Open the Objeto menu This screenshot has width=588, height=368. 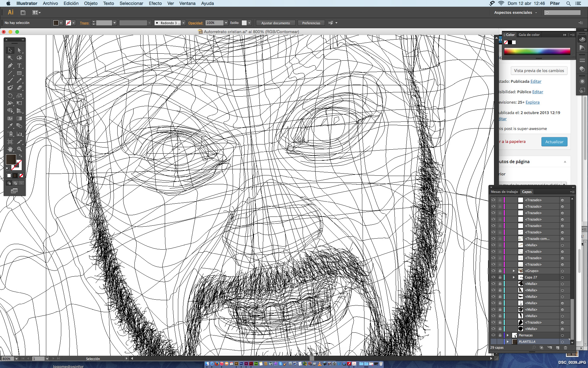coord(91,3)
